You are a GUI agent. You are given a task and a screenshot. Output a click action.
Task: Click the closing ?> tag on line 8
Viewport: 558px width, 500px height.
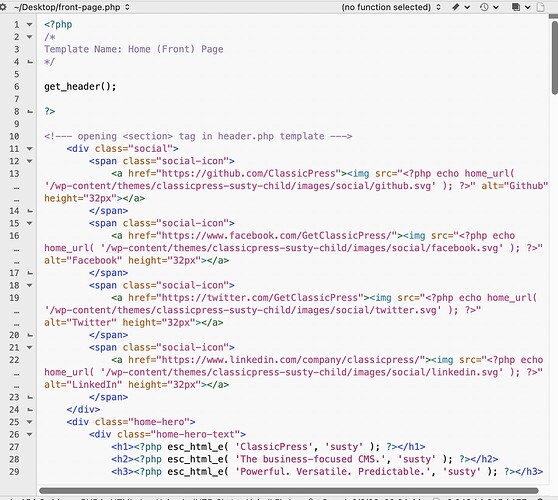(50, 111)
